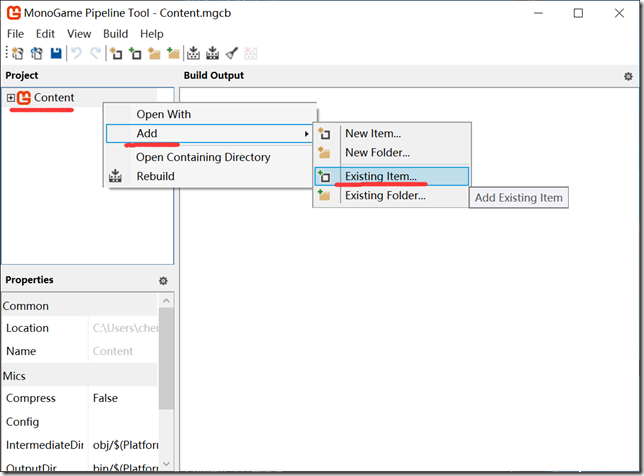Click the New Item icon in the toolbar
This screenshot has height=476, width=644.
point(116,54)
